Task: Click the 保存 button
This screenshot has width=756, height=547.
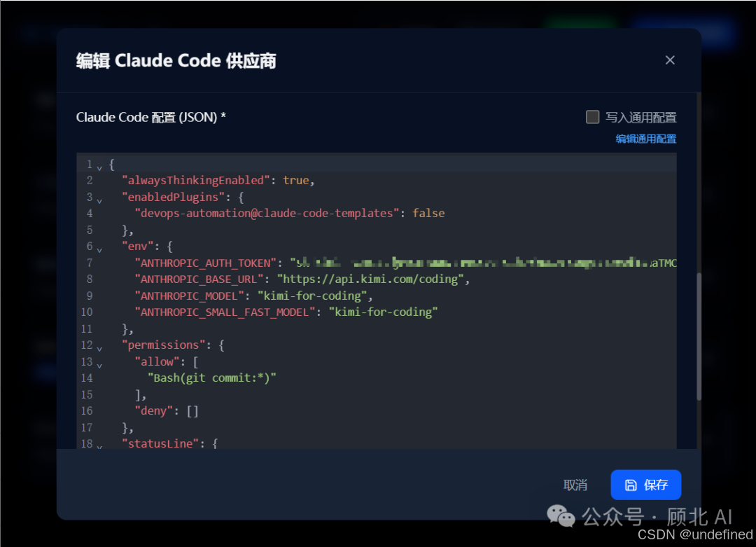Action: (x=645, y=485)
